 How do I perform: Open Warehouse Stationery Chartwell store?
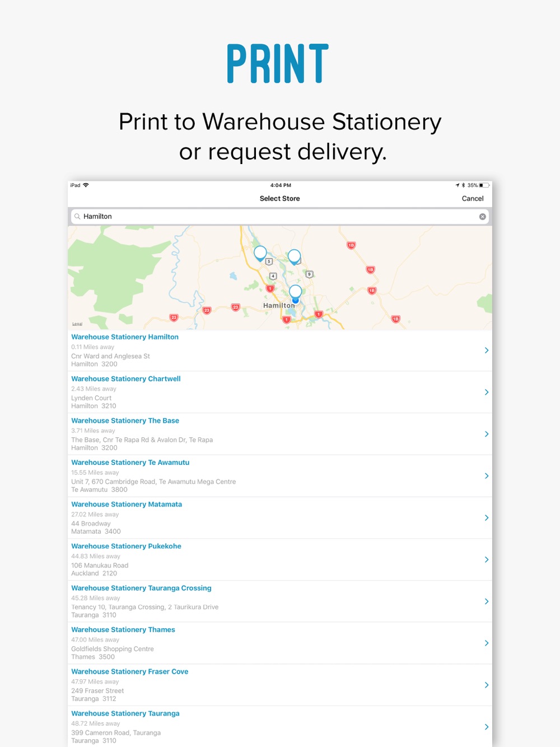pyautogui.click(x=280, y=392)
